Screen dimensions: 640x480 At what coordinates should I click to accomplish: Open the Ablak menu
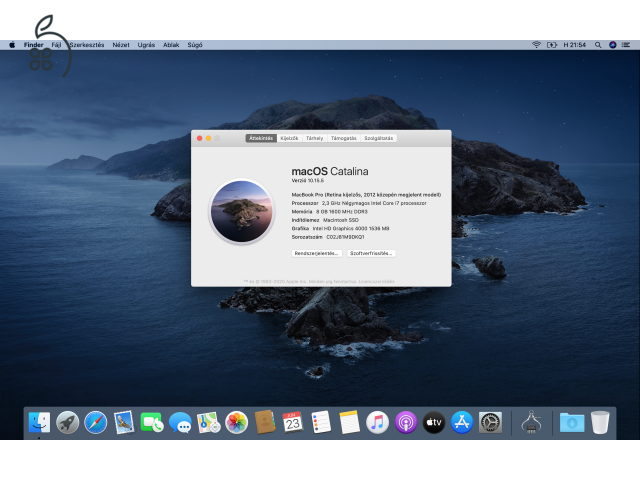click(x=171, y=45)
